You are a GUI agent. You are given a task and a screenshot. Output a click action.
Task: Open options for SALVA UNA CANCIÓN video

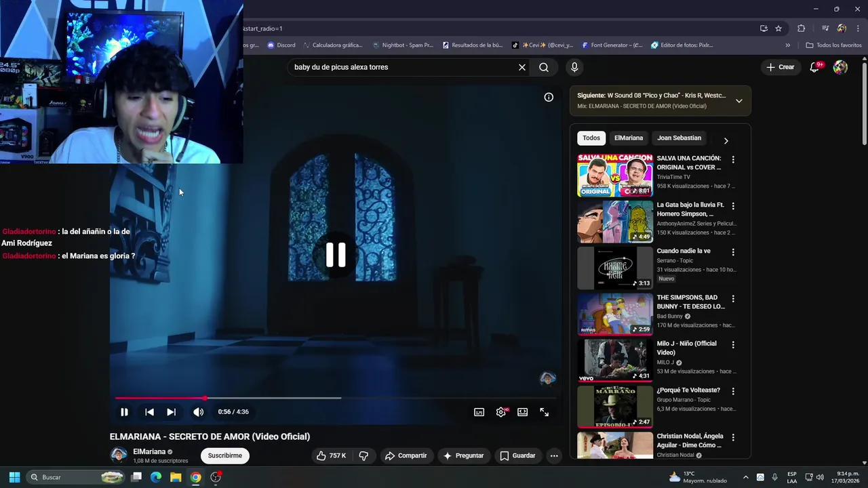click(733, 159)
